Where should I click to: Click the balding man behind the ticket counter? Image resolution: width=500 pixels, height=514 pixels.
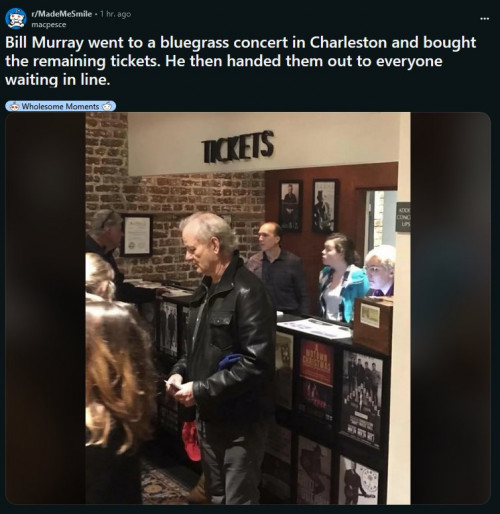279,267
